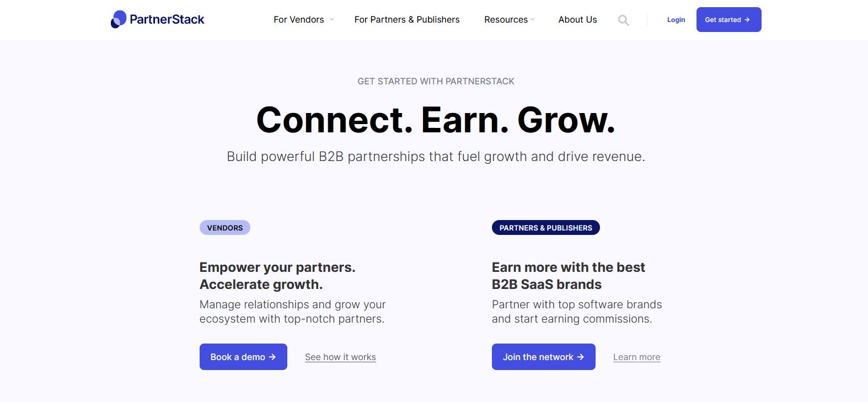Click the arrow on Join the network
The image size is (868, 402).
coord(581,357)
